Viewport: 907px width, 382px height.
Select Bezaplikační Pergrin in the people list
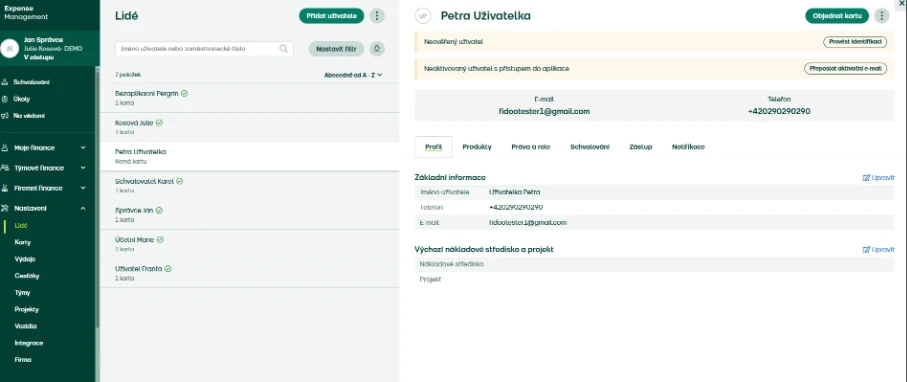[249, 98]
